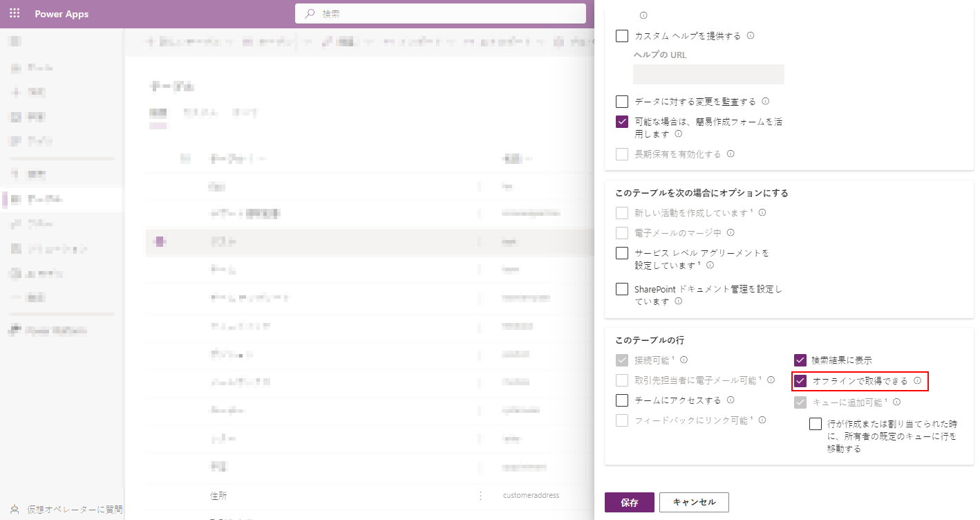Click the disabled 長期保有を有効化する checkbox
This screenshot has width=980, height=520.
pos(622,154)
